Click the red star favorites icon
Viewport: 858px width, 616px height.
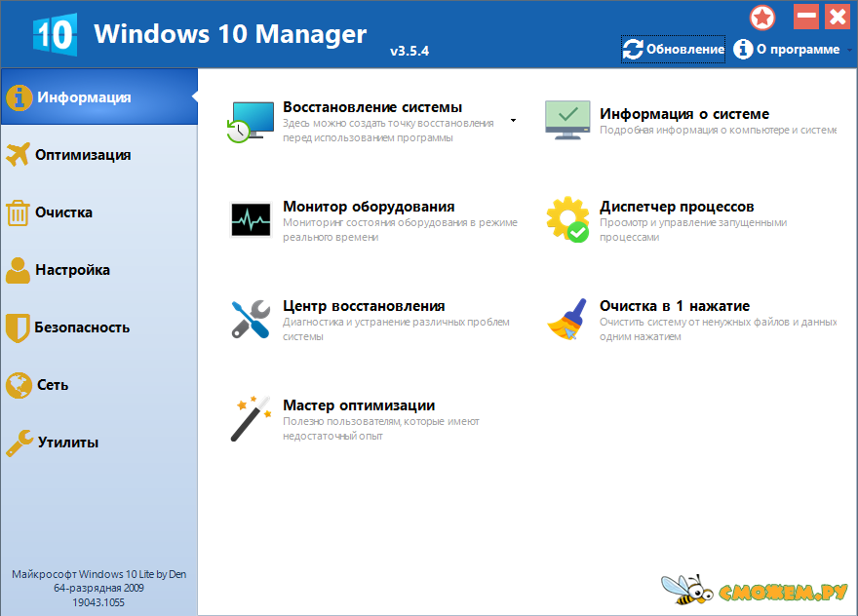coord(762,18)
